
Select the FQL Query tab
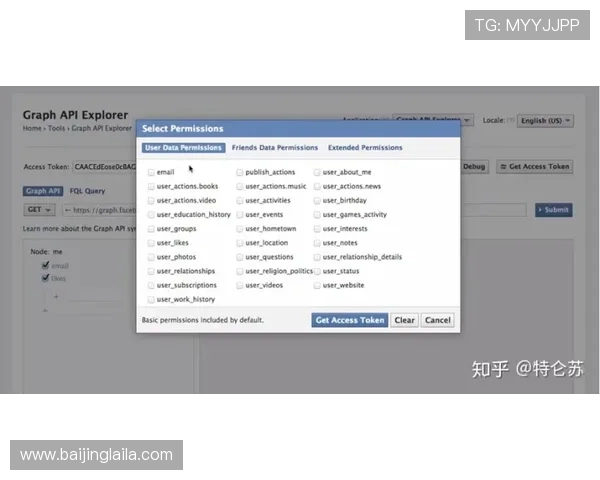pos(87,190)
